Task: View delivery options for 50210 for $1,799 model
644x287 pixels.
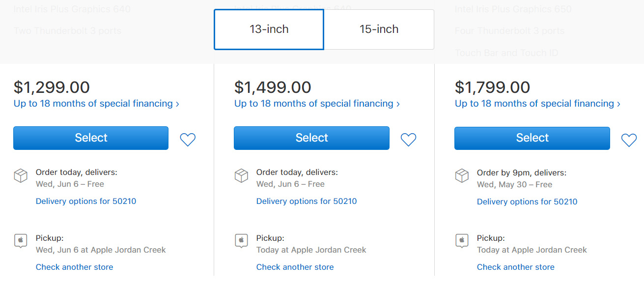Action: pyautogui.click(x=527, y=201)
